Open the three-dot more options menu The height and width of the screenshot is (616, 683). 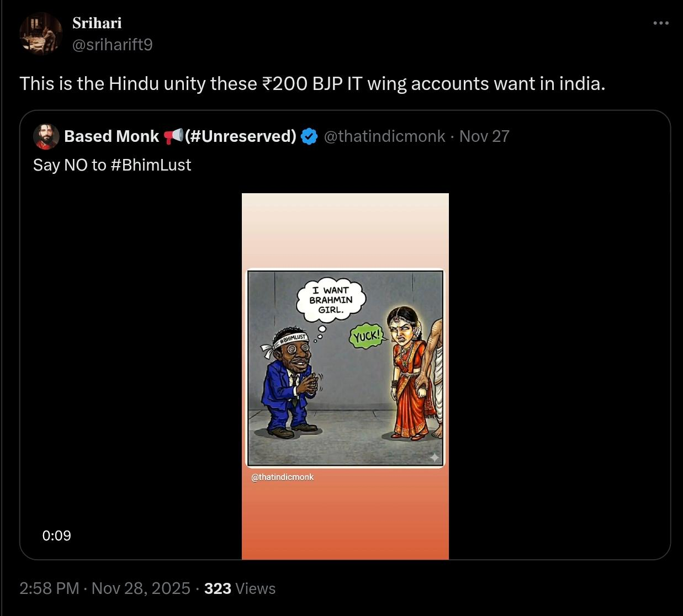[660, 23]
